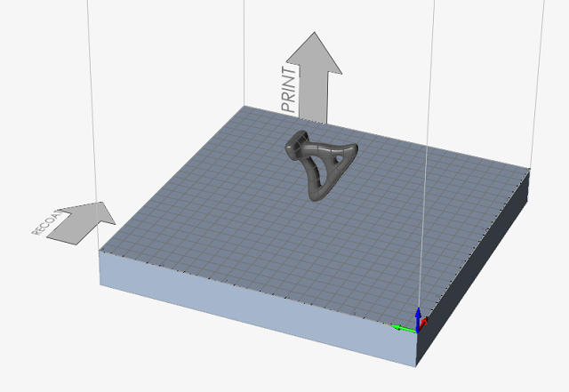Viewport: 569px width, 392px height.
Task: Select the blue Z axis arrow
Action: tap(419, 315)
